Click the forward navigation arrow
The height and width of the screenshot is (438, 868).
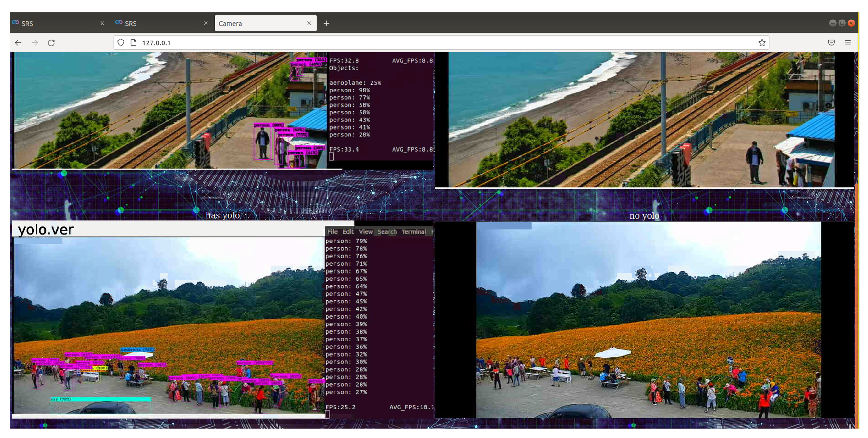[35, 43]
